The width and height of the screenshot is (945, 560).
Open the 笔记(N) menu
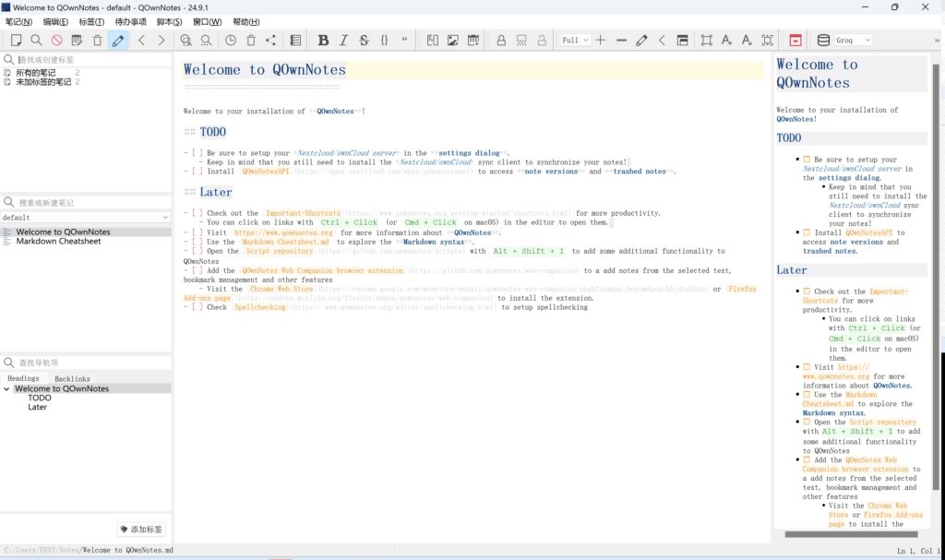pyautogui.click(x=18, y=22)
